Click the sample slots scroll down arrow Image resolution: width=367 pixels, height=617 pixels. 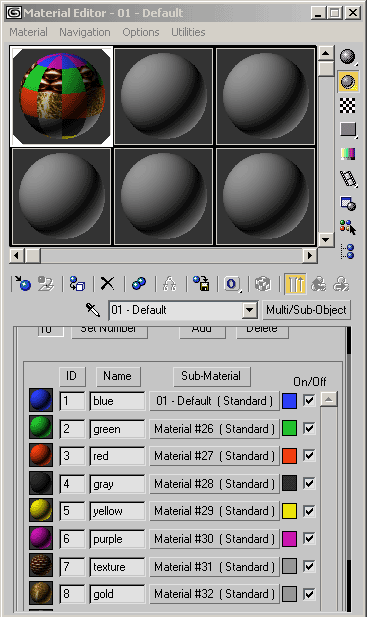click(326, 239)
